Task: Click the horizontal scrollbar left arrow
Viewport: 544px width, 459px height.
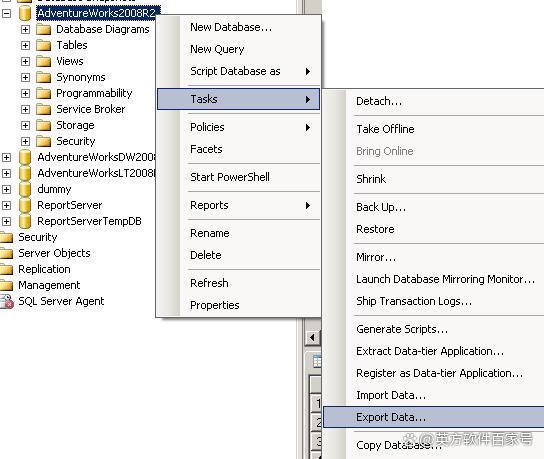Action: pyautogui.click(x=313, y=338)
